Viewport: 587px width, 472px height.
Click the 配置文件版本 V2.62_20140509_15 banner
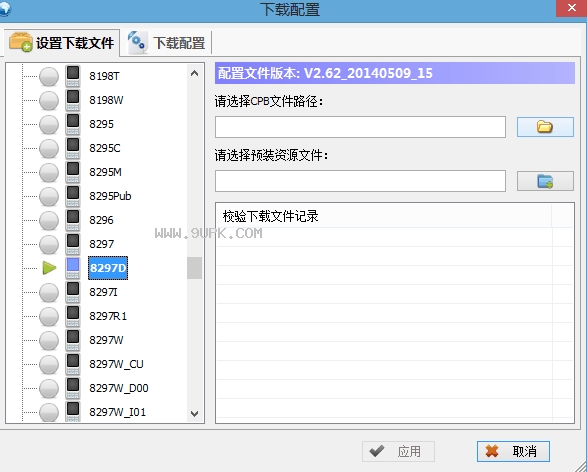coord(395,73)
